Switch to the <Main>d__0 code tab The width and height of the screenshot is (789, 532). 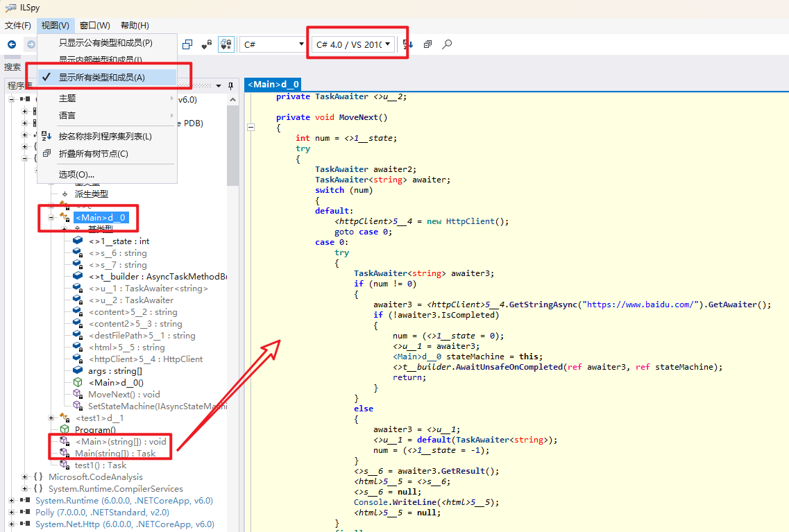[x=273, y=85]
